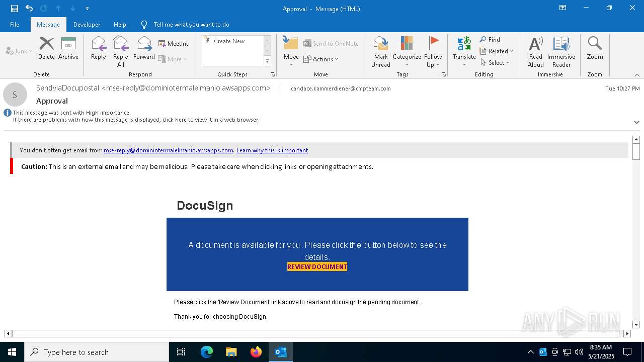Reply to the sender

point(99,48)
